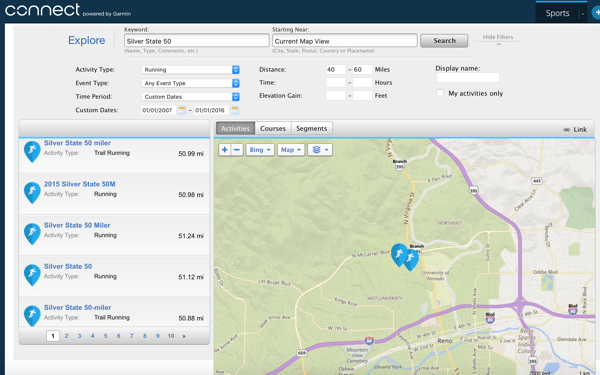Click the Search button
The width and height of the screenshot is (600, 375).
coord(444,41)
